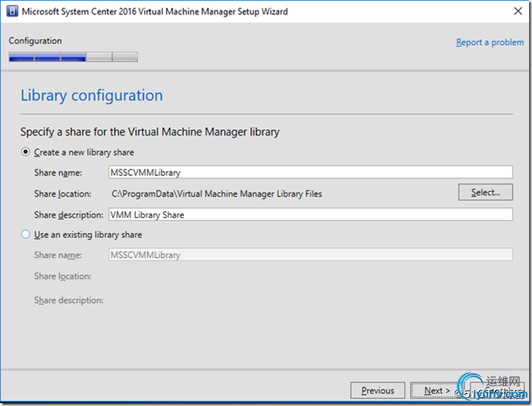The image size is (532, 406).
Task: Click Select... to choose share location
Action: click(x=485, y=192)
